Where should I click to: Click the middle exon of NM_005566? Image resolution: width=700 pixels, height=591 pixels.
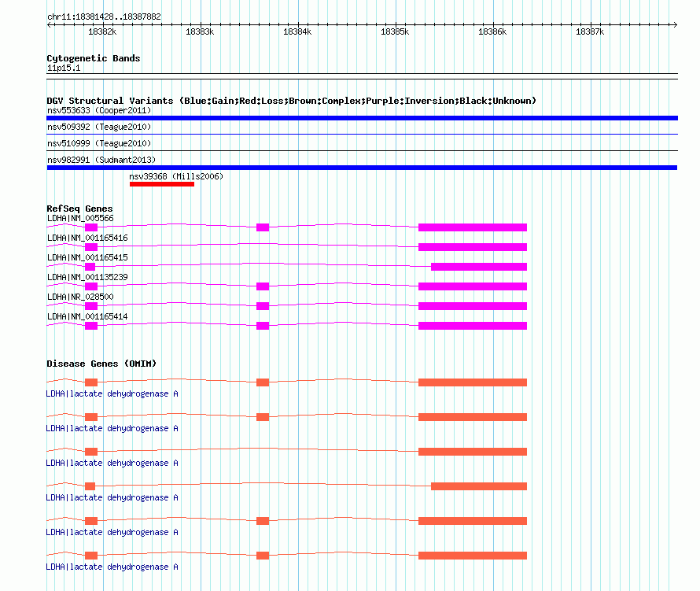(263, 227)
